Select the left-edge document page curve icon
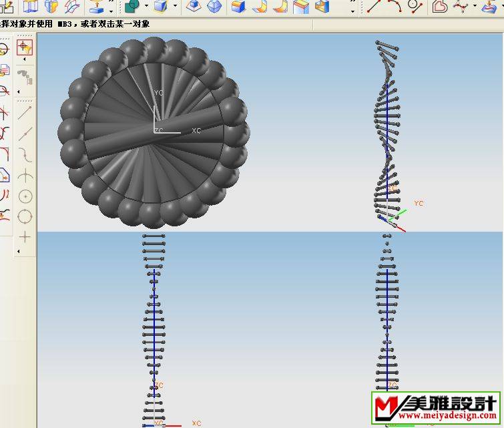Image resolution: width=504 pixels, height=428 pixels. pos(5,70)
